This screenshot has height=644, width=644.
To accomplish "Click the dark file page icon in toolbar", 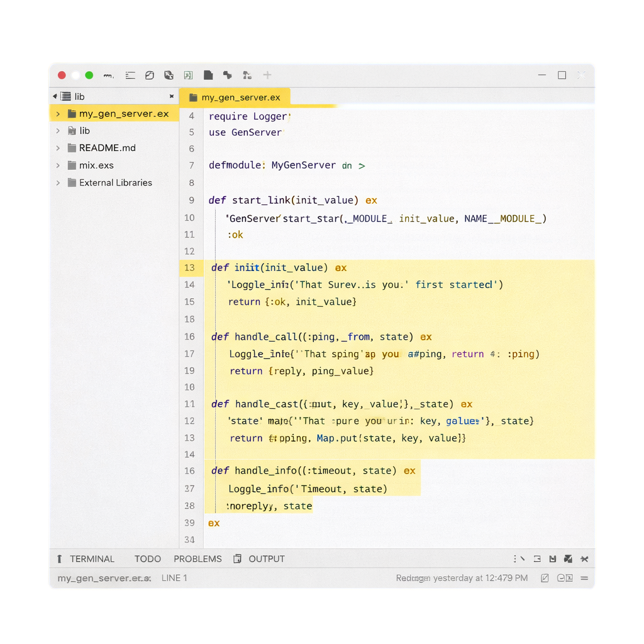I will [x=208, y=75].
